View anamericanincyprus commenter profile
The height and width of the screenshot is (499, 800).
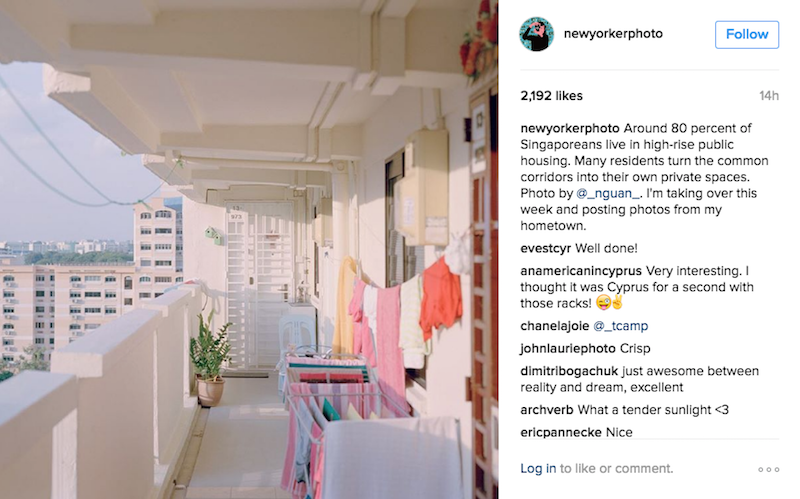tap(581, 271)
